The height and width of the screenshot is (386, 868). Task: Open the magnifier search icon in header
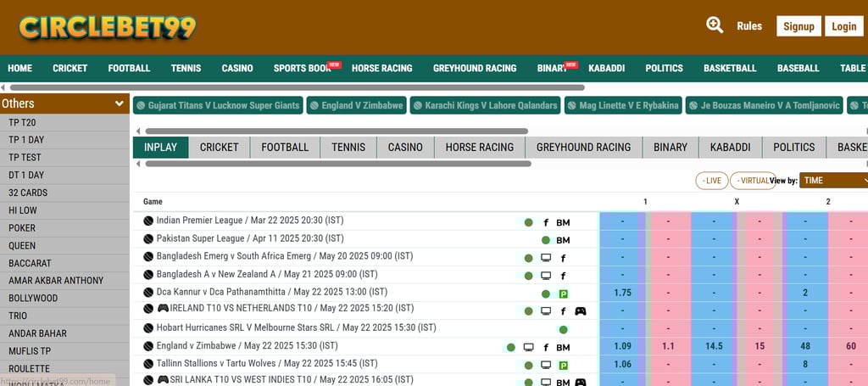pyautogui.click(x=714, y=25)
